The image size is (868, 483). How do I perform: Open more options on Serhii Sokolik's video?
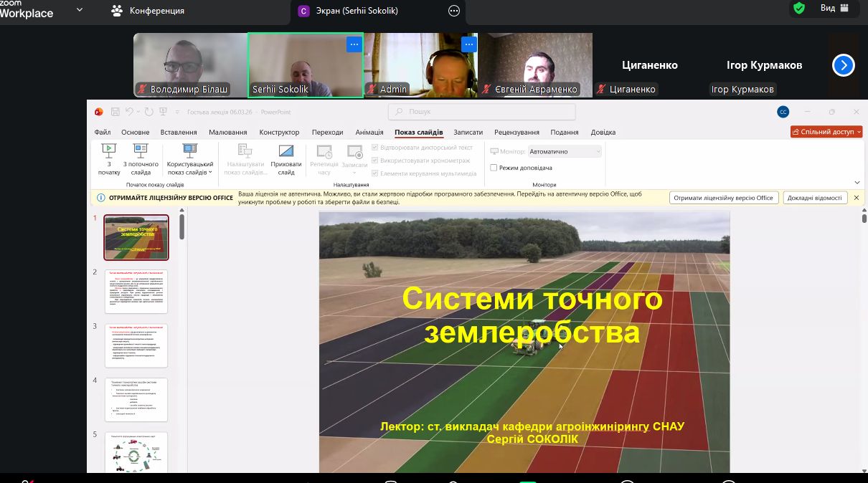(x=353, y=44)
